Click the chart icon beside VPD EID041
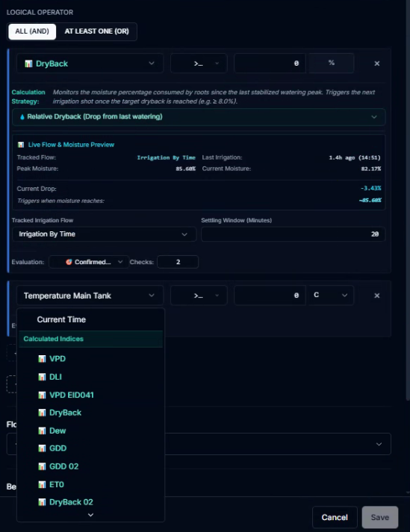This screenshot has width=410, height=532. point(42,395)
